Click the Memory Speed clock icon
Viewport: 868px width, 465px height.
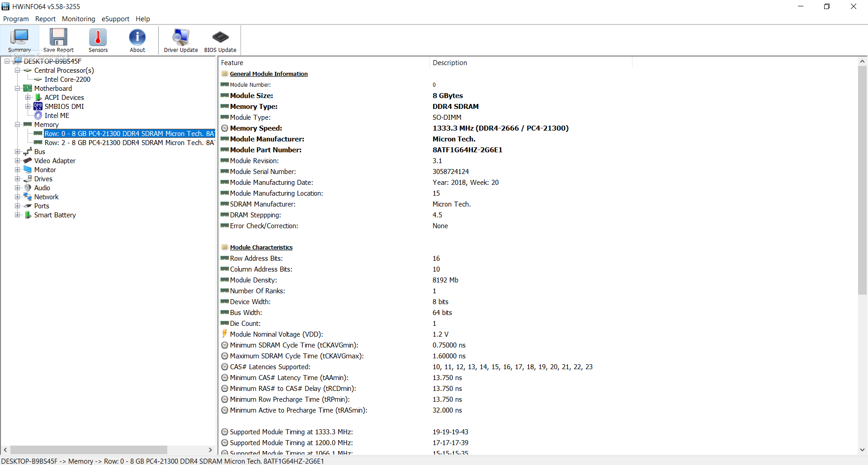[x=225, y=128]
